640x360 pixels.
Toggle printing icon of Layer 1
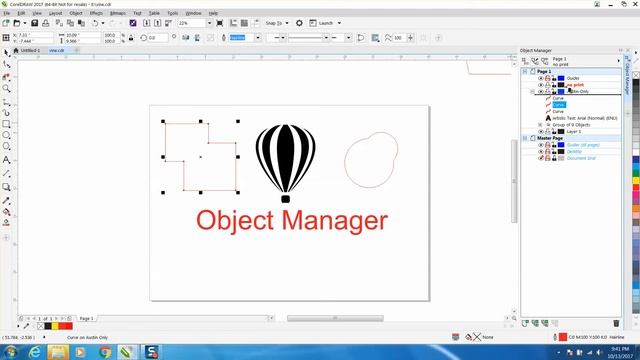[x=548, y=131]
